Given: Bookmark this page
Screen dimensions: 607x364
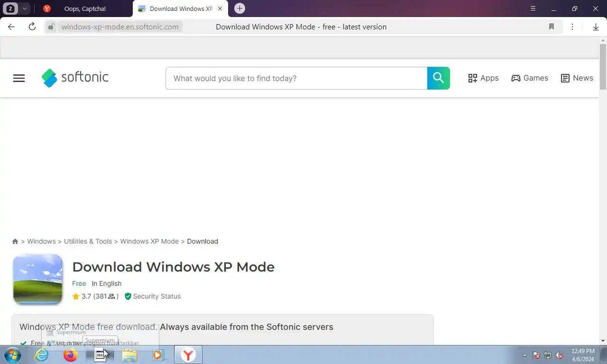Looking at the screenshot, I should [x=552, y=27].
